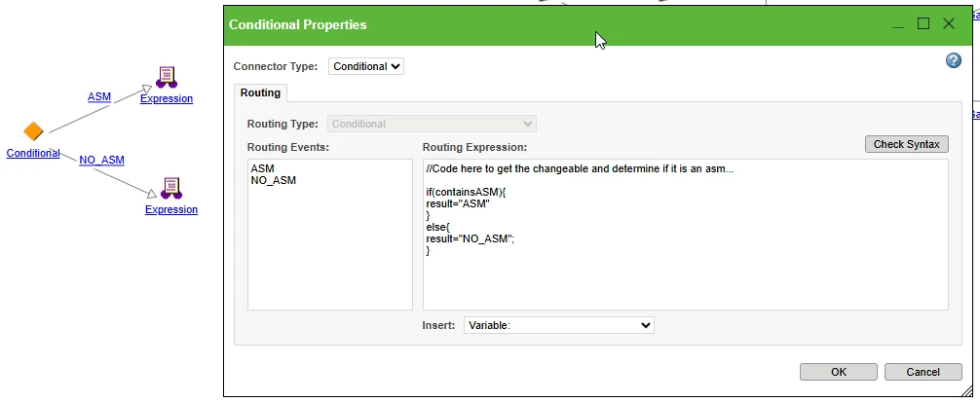Maximize the Conditional Properties dialog

point(923,23)
